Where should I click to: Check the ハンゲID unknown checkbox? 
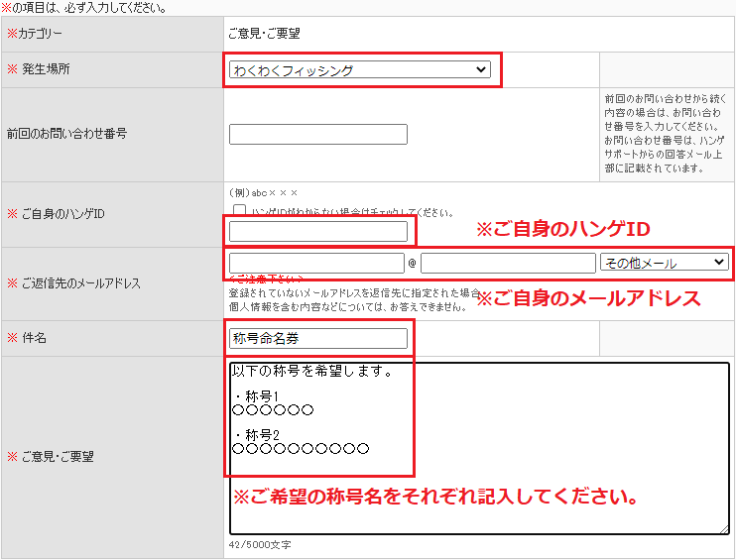click(x=239, y=211)
